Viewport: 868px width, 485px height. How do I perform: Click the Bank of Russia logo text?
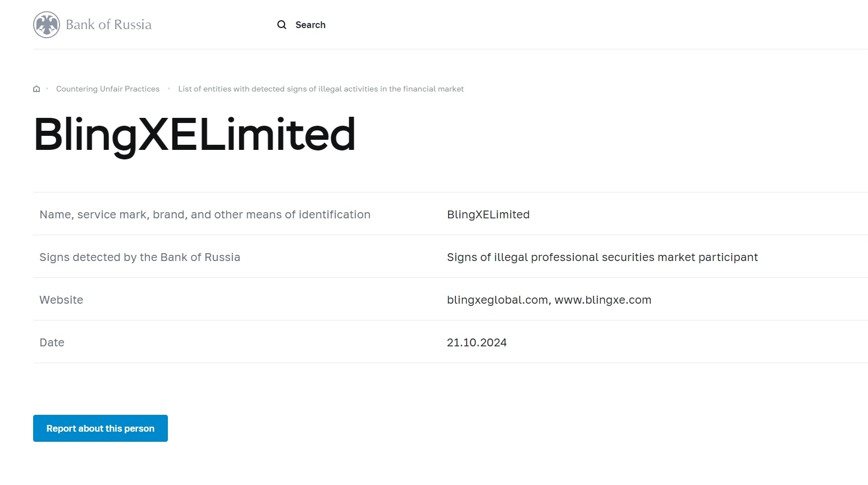pyautogui.click(x=108, y=25)
